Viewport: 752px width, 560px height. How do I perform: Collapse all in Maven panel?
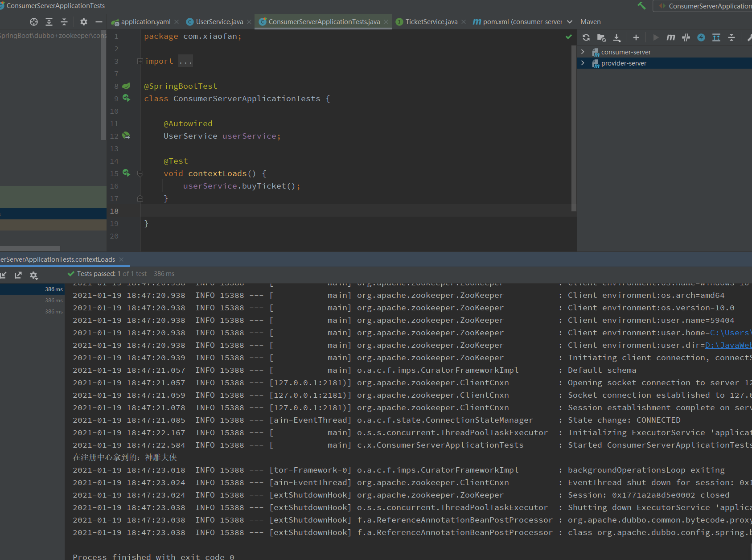[x=731, y=37]
